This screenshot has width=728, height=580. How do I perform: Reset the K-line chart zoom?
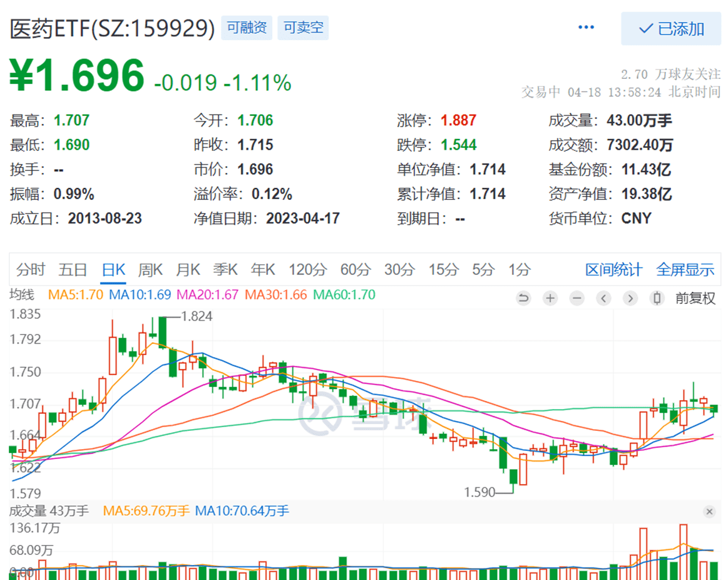(524, 299)
